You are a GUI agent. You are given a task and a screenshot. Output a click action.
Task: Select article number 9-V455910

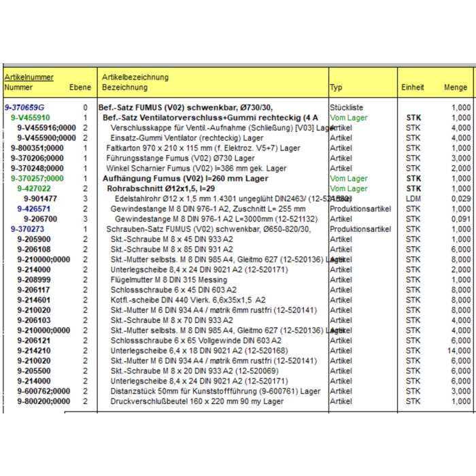[31, 118]
